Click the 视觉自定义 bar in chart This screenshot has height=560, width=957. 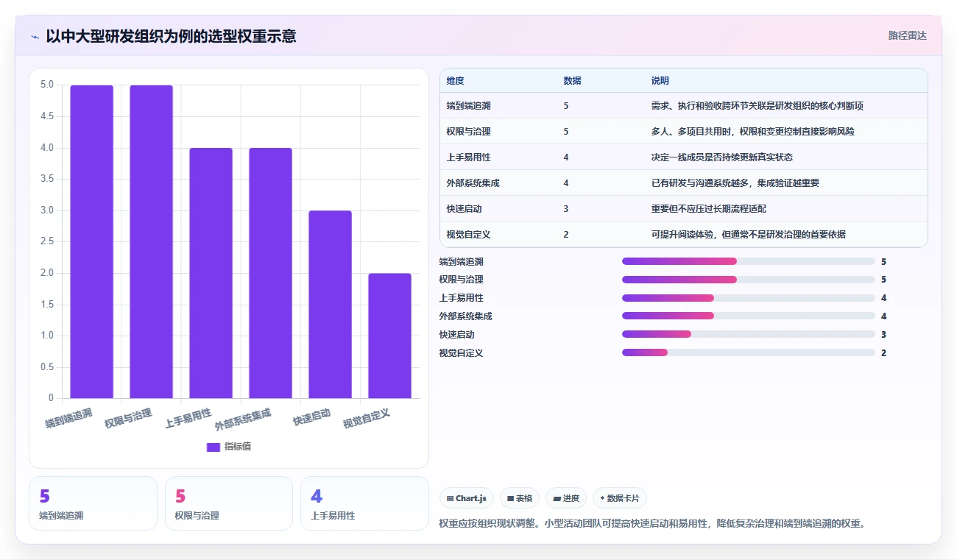[x=390, y=336]
